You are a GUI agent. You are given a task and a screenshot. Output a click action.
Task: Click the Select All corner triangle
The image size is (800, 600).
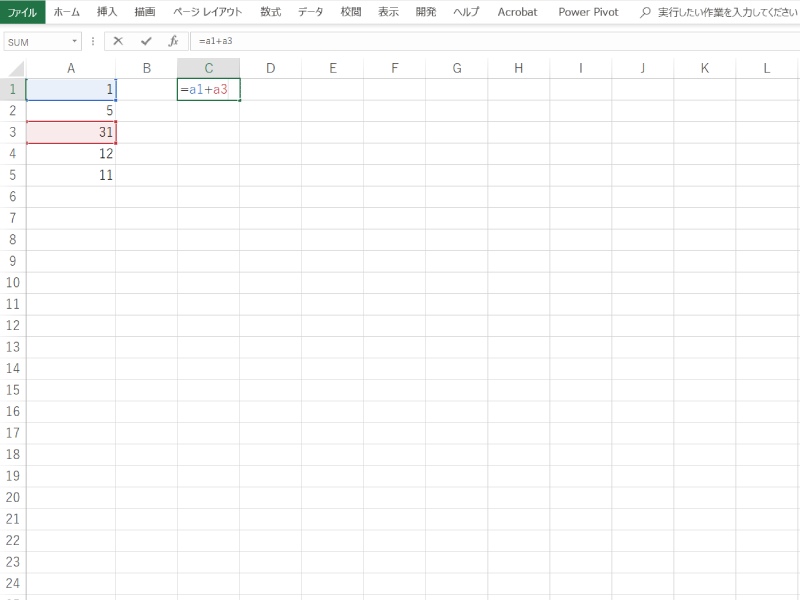point(13,68)
